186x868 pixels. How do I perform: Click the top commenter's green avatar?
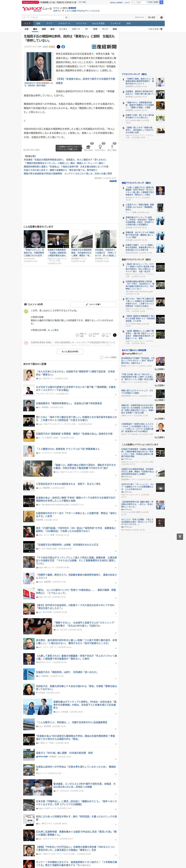coord(26,311)
